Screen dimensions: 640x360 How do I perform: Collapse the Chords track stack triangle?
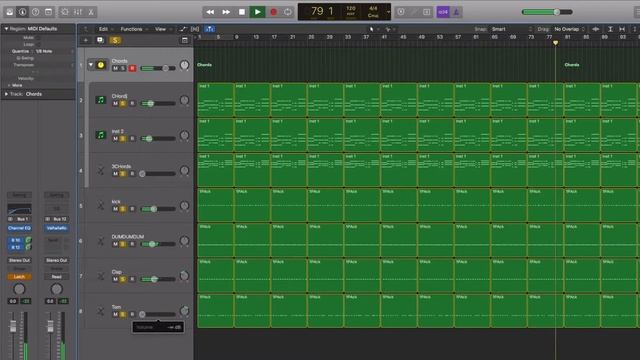(91, 64)
